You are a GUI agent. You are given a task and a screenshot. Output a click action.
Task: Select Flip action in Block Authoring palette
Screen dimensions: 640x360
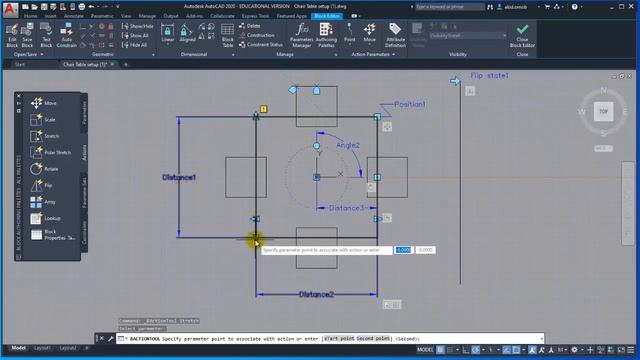pyautogui.click(x=42, y=185)
